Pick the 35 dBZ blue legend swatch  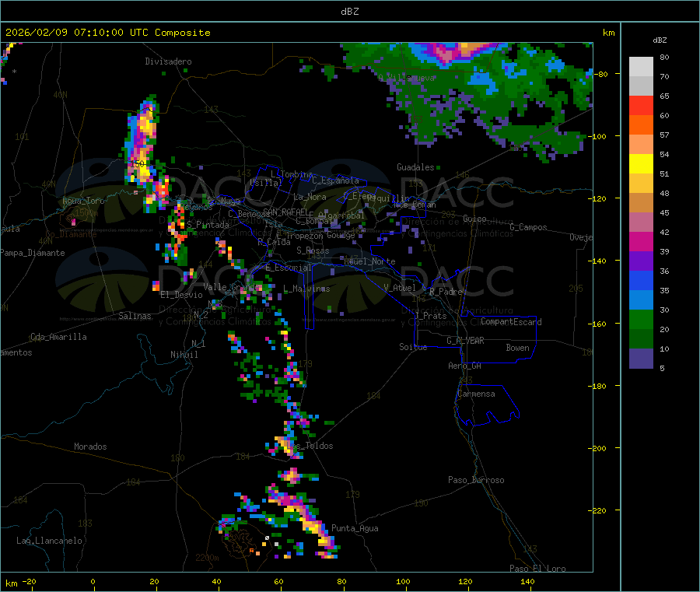click(x=641, y=280)
